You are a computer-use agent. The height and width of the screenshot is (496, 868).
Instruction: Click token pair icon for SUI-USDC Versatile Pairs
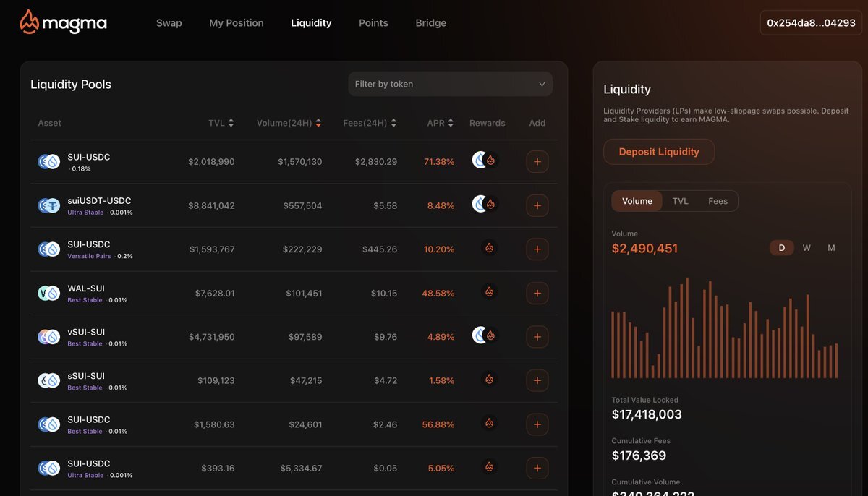pyautogui.click(x=48, y=249)
